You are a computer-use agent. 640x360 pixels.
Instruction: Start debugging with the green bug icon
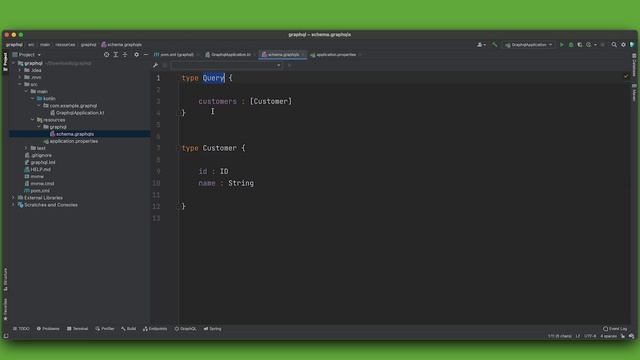[571, 44]
